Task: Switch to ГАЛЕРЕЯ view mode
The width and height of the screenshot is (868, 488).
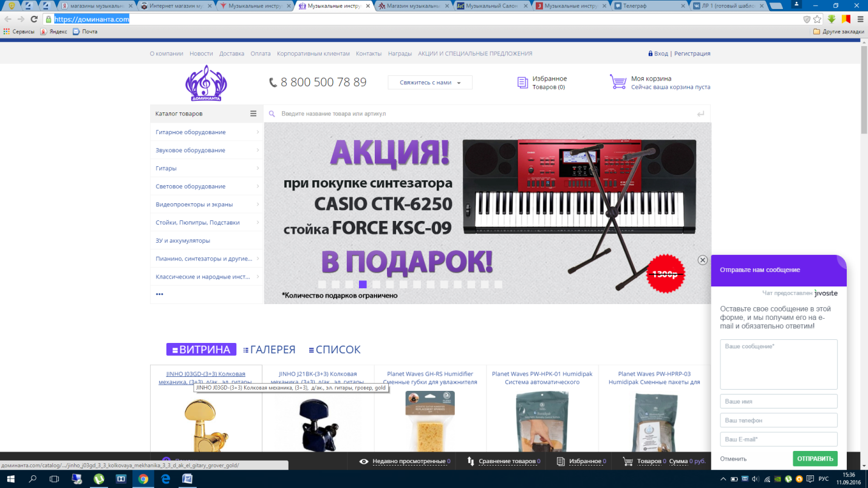Action: 269,350
